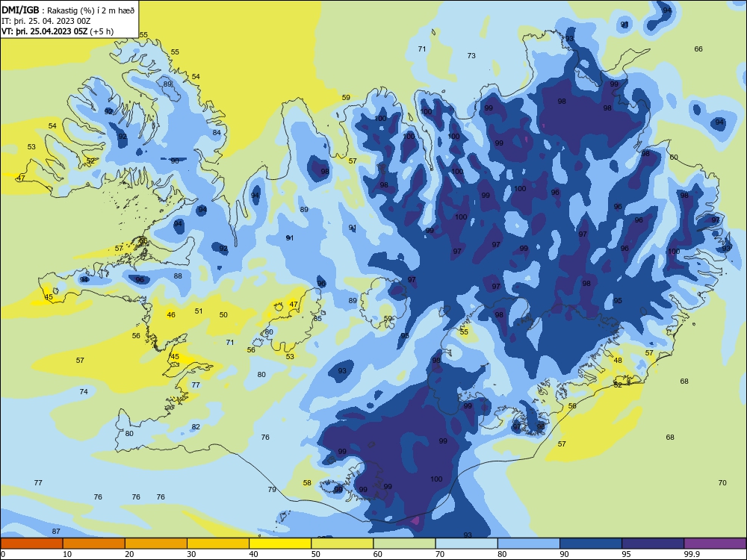The image size is (747, 560).
Task: Pick the purple legend swatch above 99.9
Action: (x=715, y=544)
